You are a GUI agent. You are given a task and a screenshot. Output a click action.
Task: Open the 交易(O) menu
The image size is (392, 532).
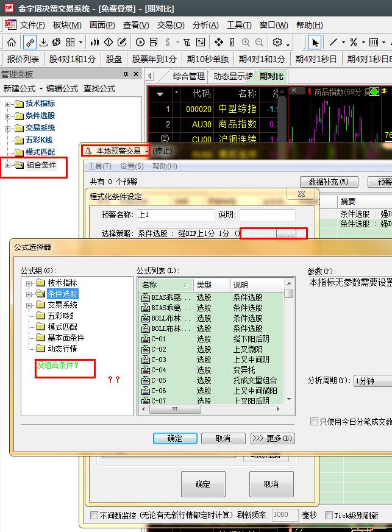coord(171,25)
